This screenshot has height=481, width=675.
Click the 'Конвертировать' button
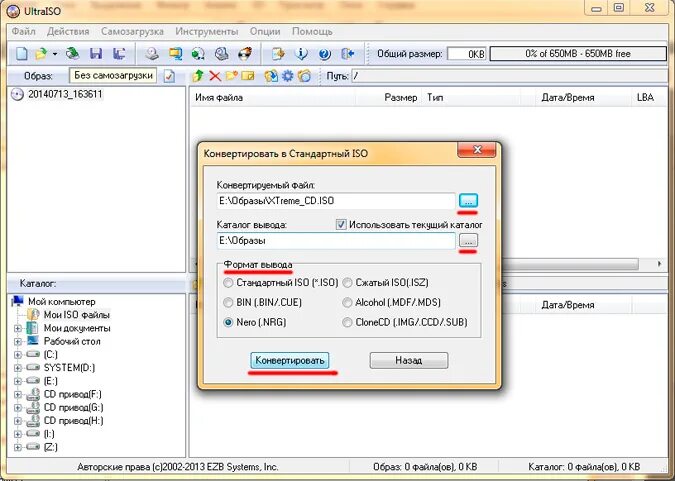290,360
